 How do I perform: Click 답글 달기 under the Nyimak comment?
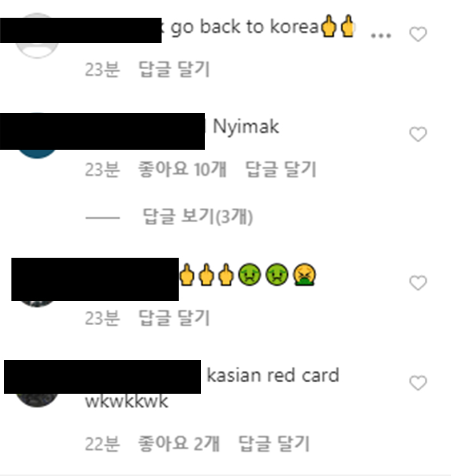point(281,169)
